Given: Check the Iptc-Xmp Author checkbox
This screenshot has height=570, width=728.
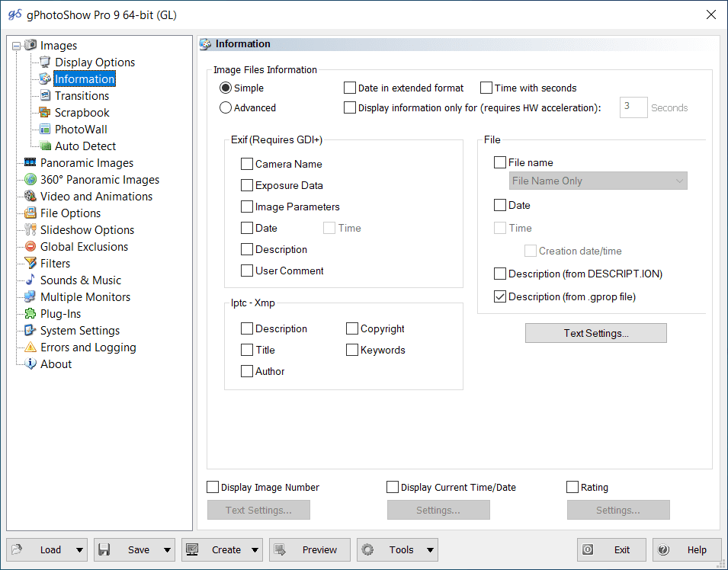Looking at the screenshot, I should click(247, 371).
